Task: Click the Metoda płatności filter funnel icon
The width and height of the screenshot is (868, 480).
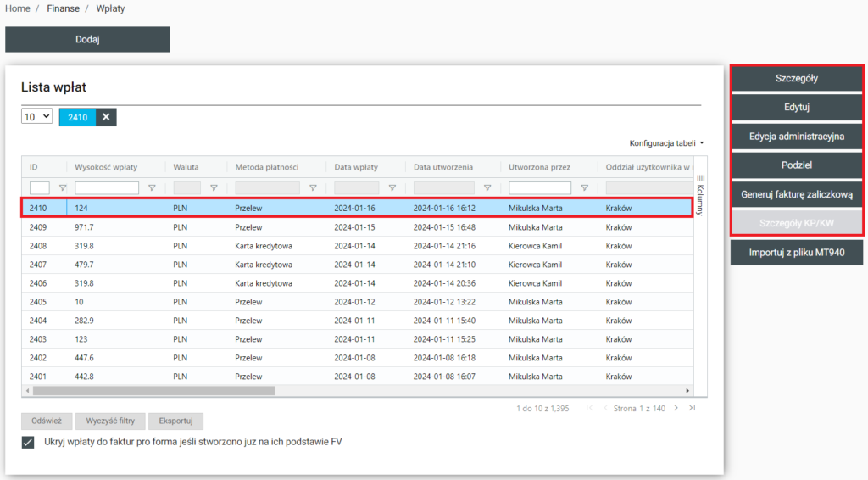Action: pyautogui.click(x=313, y=188)
